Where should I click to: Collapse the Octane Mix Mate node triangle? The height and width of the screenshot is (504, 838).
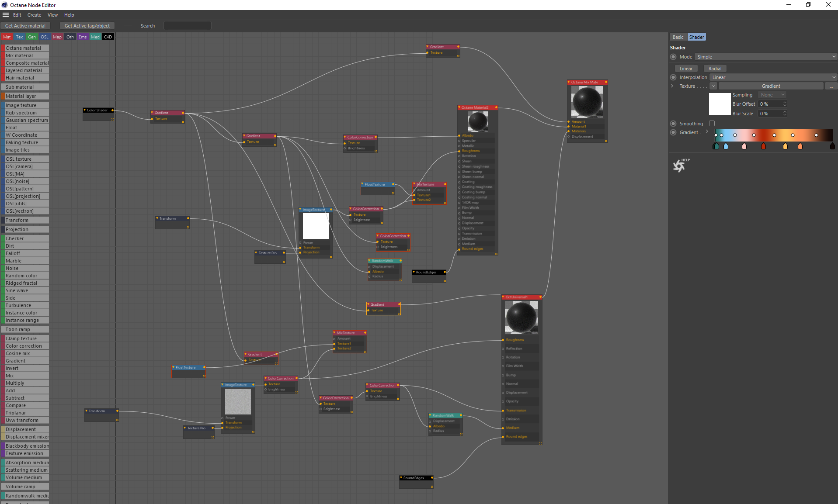click(x=569, y=82)
